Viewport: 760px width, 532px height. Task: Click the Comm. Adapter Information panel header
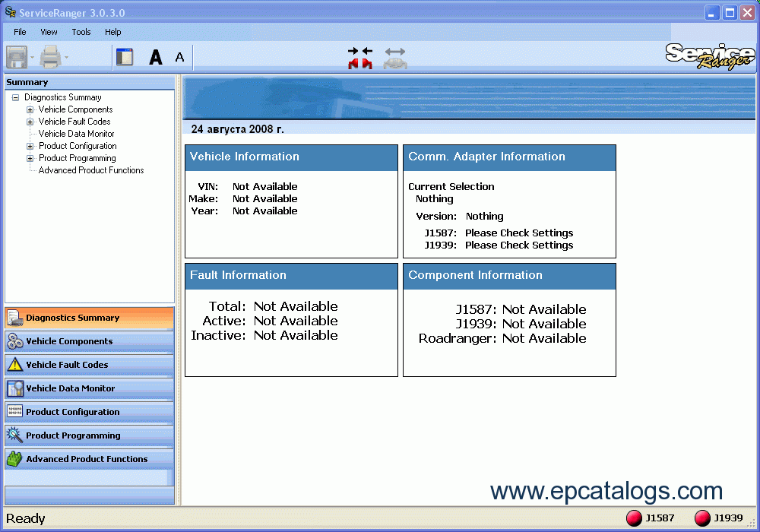(509, 157)
